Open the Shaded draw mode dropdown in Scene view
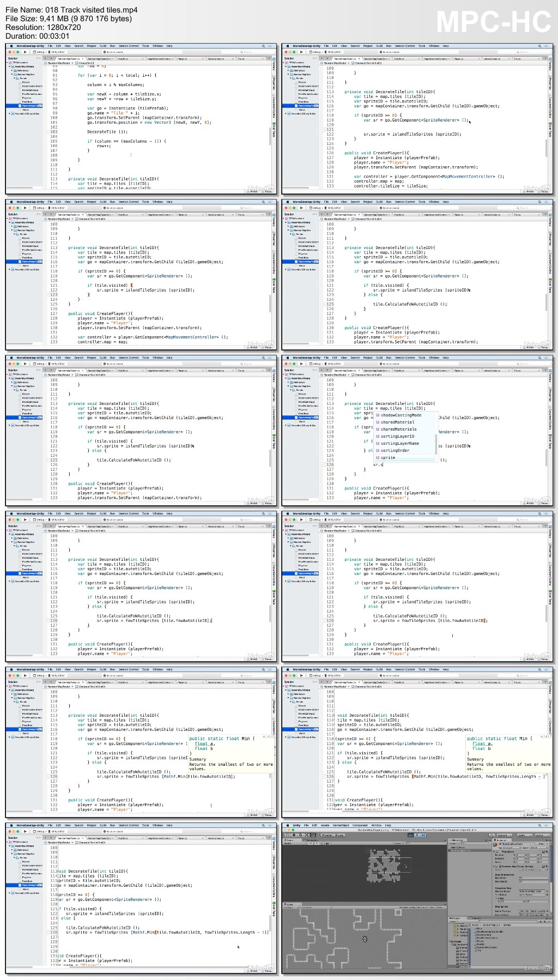Viewport: 558px width, 980px height. pos(295,843)
